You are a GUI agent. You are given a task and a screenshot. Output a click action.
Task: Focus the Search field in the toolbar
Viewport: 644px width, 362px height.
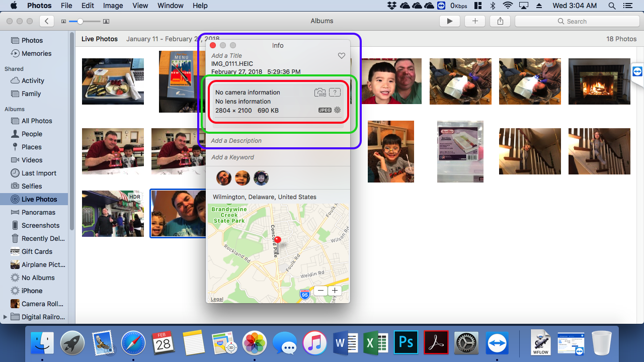click(577, 21)
